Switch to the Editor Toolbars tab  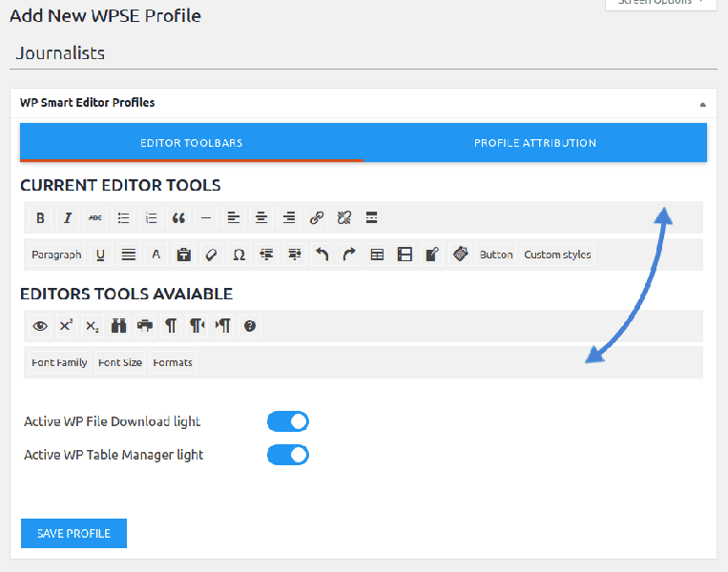192,143
